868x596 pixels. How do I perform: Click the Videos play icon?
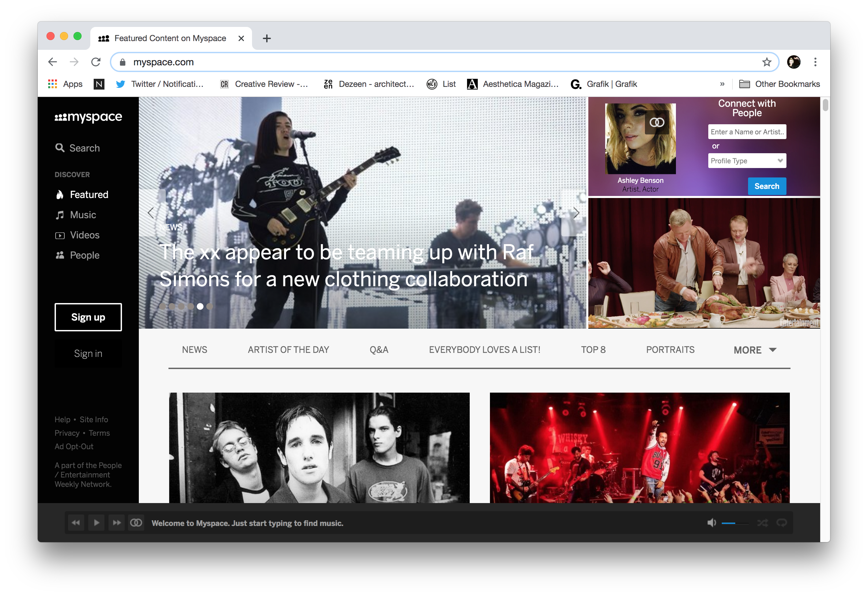pyautogui.click(x=60, y=235)
